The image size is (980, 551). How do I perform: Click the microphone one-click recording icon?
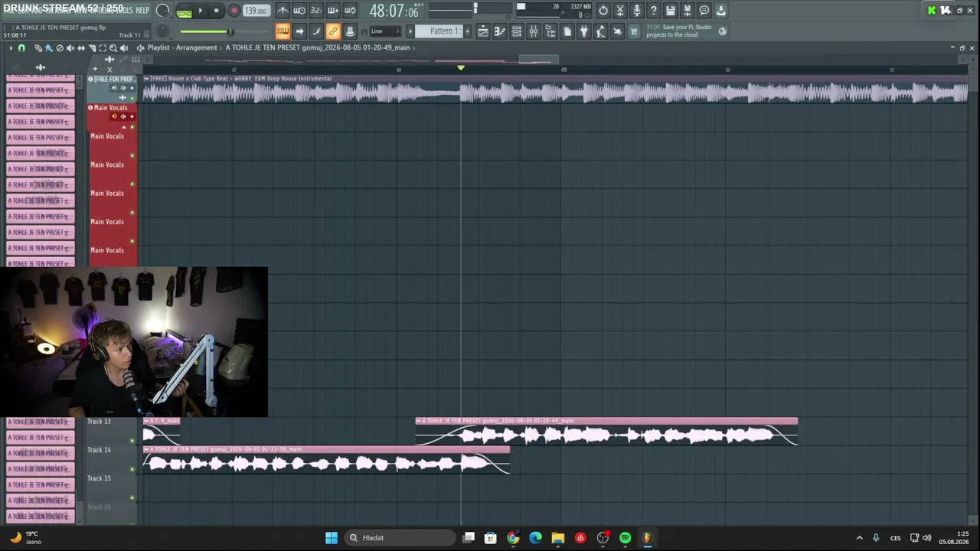(x=637, y=11)
